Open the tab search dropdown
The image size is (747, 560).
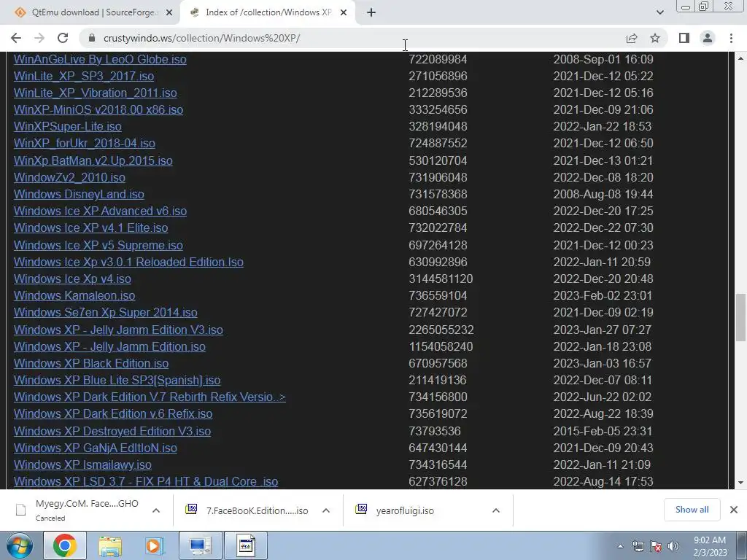[659, 12]
